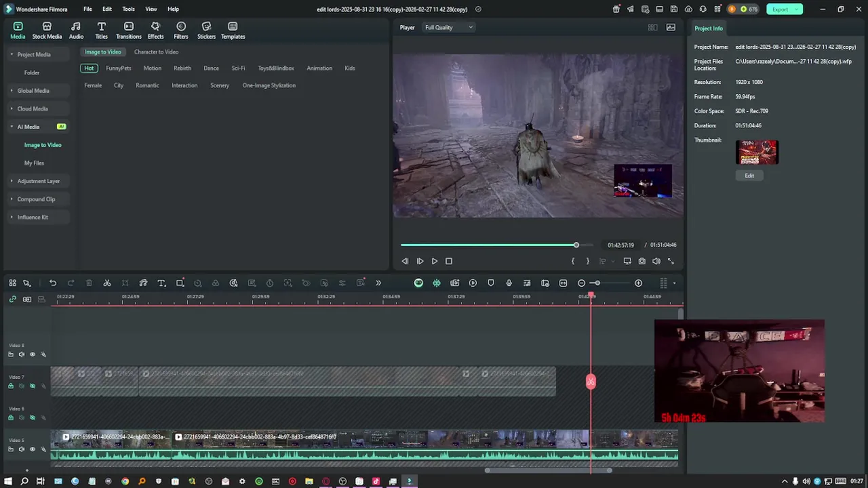Open Windows Start menu
The image size is (868, 488).
click(7, 481)
